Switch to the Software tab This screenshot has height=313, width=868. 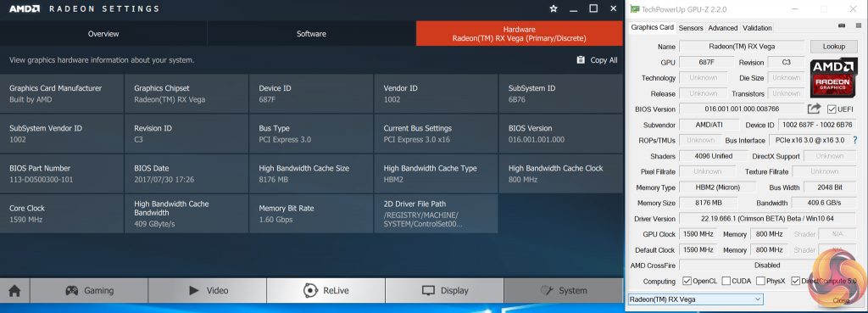tap(311, 34)
